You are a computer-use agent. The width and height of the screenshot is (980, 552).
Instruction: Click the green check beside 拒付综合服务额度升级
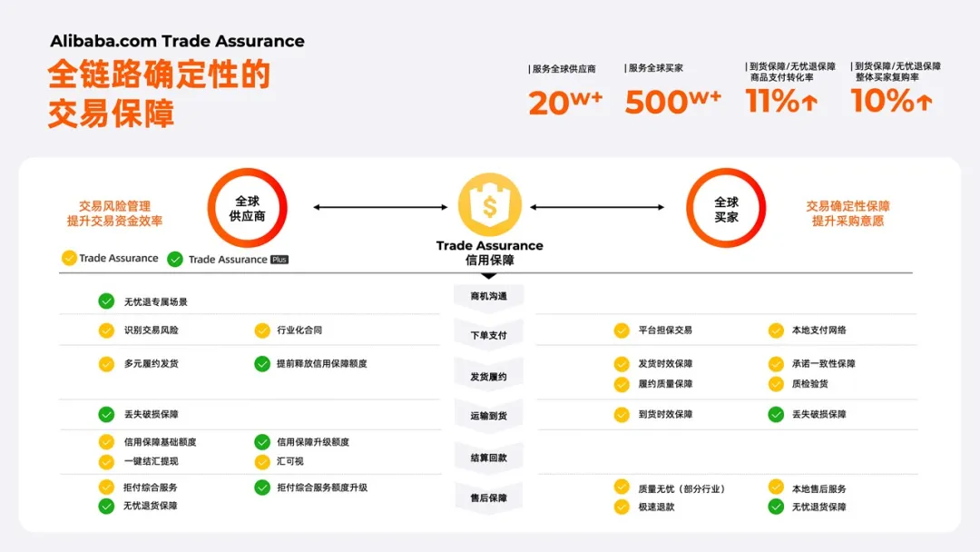click(x=262, y=488)
